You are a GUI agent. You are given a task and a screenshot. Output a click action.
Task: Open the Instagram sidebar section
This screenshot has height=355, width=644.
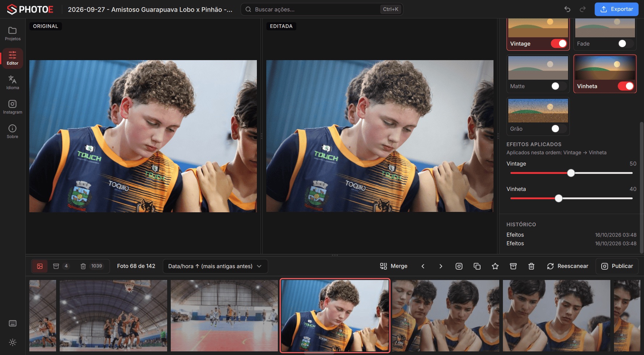[13, 107]
